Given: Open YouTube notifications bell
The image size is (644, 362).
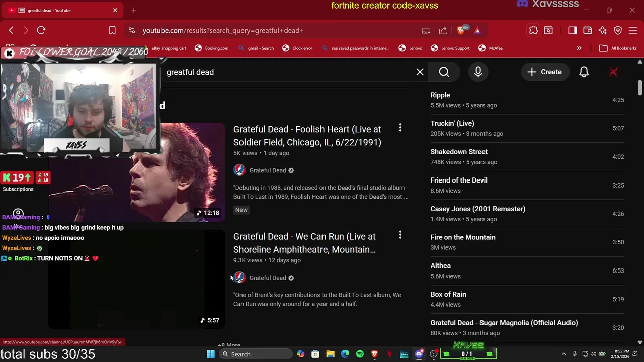Looking at the screenshot, I should point(584,72).
